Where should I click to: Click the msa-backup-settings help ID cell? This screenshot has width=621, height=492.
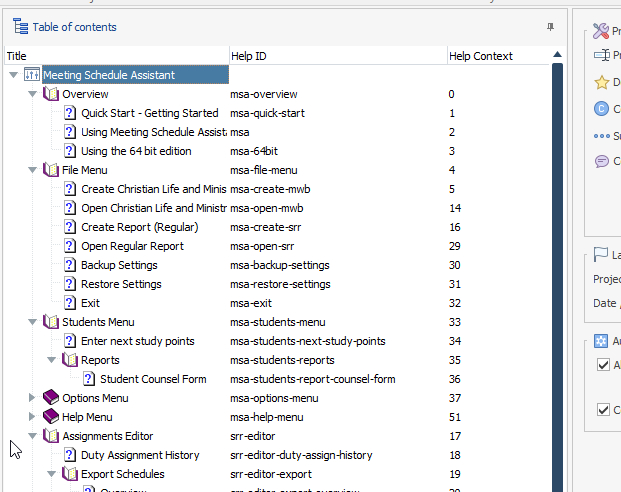[x=280, y=265]
